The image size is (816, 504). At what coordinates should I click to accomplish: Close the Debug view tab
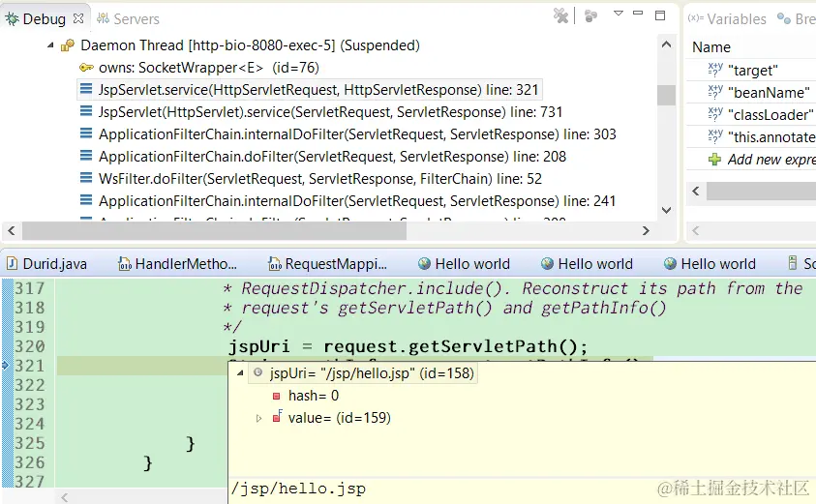coord(78,18)
